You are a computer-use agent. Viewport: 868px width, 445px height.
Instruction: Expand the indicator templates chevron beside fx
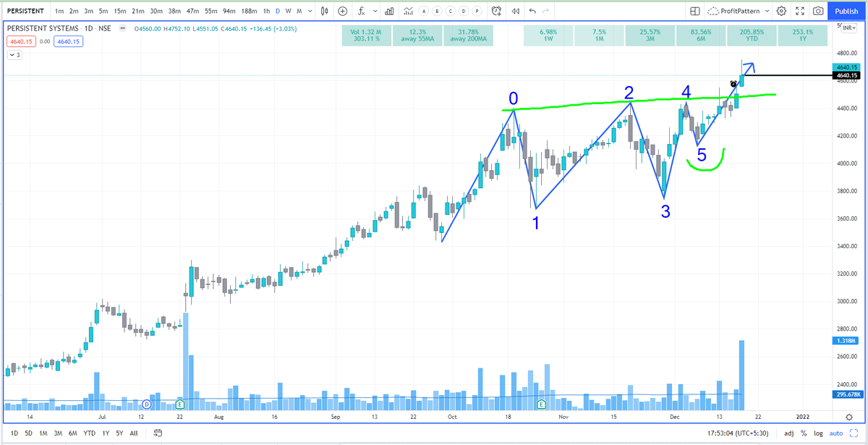[x=375, y=11]
